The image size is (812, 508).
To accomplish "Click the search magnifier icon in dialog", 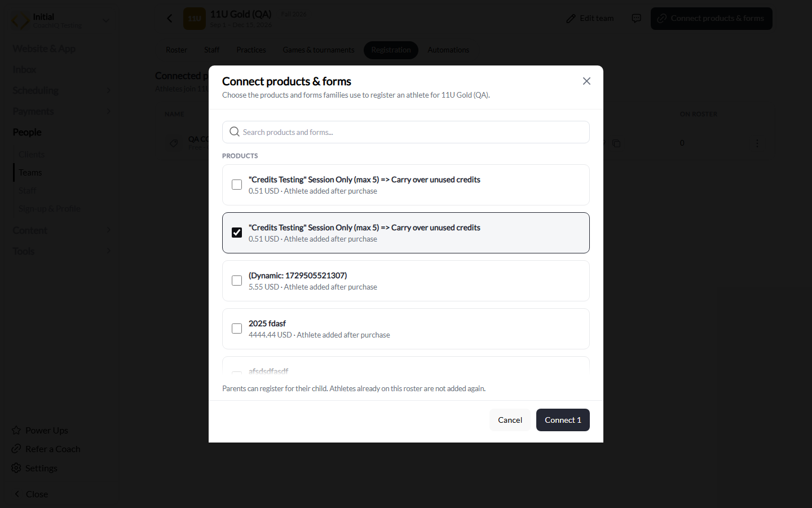I will [235, 132].
